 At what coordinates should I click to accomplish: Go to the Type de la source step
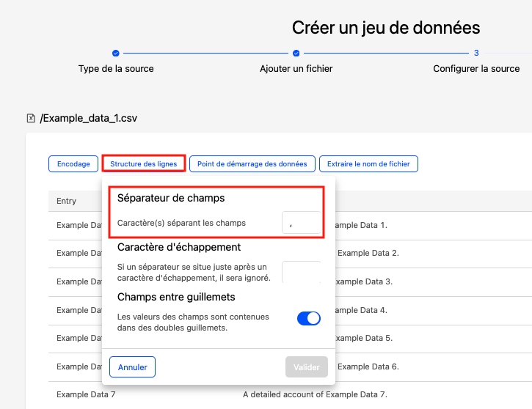coord(116,69)
